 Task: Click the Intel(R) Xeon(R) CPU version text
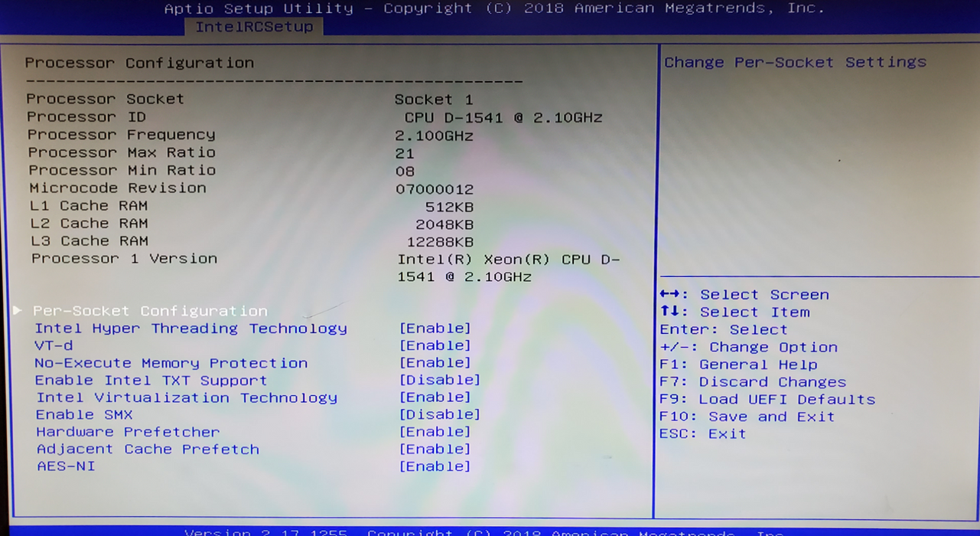[508, 268]
